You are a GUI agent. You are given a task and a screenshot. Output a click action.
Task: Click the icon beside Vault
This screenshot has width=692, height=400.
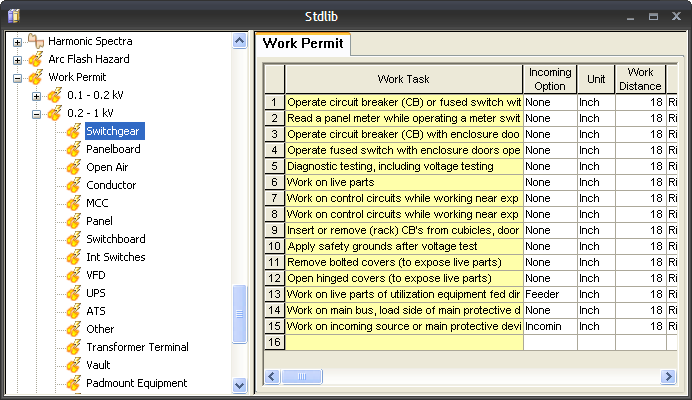coord(74,365)
